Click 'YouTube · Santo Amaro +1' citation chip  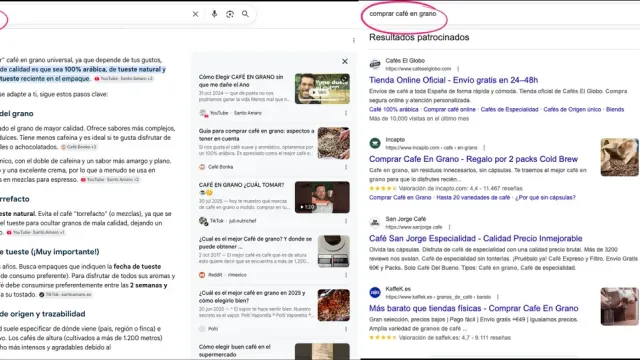36,232
